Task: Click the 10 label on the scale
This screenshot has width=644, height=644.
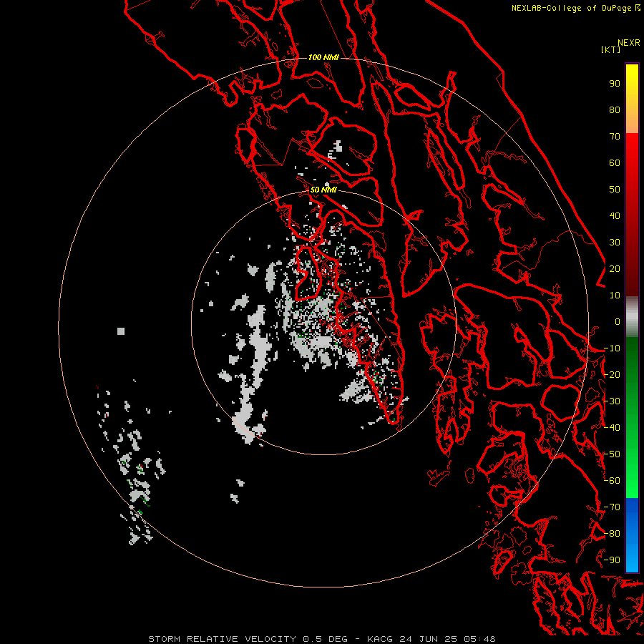Action: pos(615,296)
